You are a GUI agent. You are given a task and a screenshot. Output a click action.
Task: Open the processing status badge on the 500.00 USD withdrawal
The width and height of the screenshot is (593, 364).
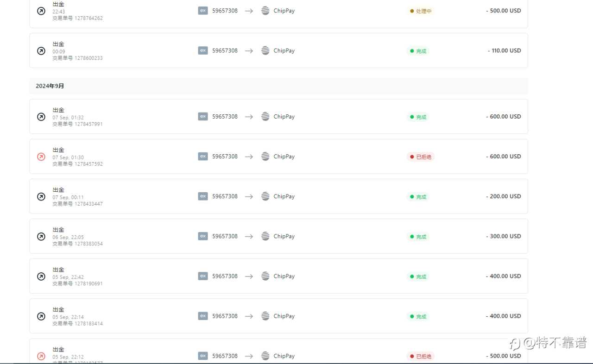coord(421,11)
